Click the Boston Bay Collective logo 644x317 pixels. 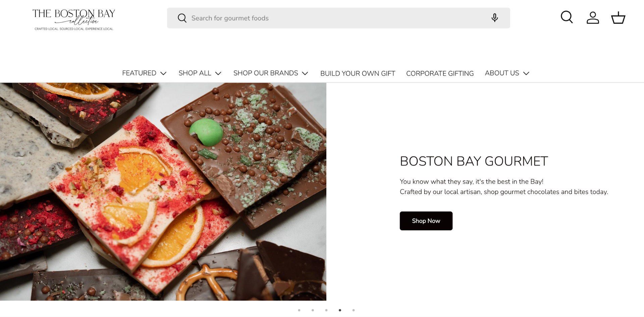point(74,19)
